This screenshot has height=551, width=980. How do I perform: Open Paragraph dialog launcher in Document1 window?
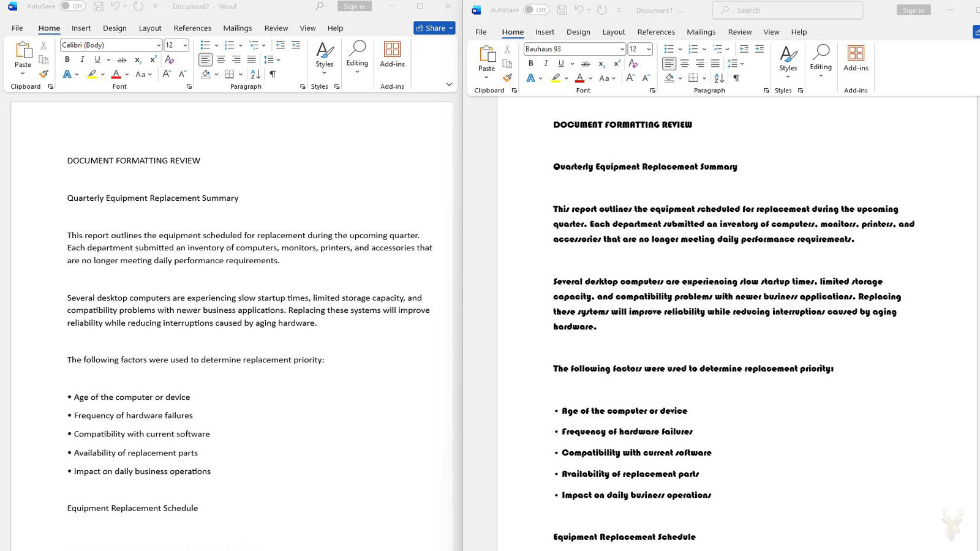coord(766,91)
